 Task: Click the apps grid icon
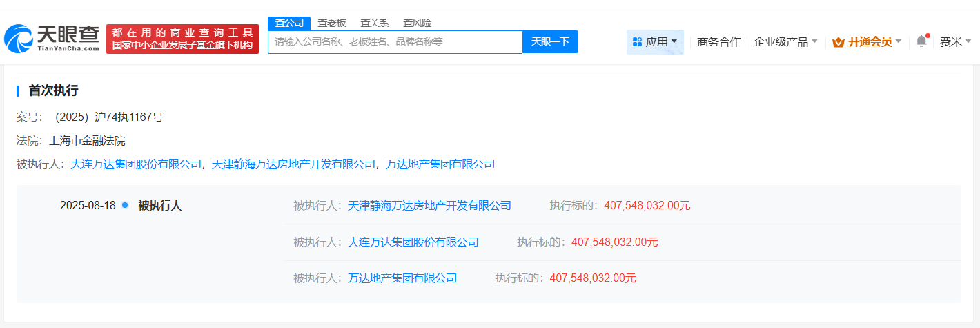pyautogui.click(x=637, y=42)
